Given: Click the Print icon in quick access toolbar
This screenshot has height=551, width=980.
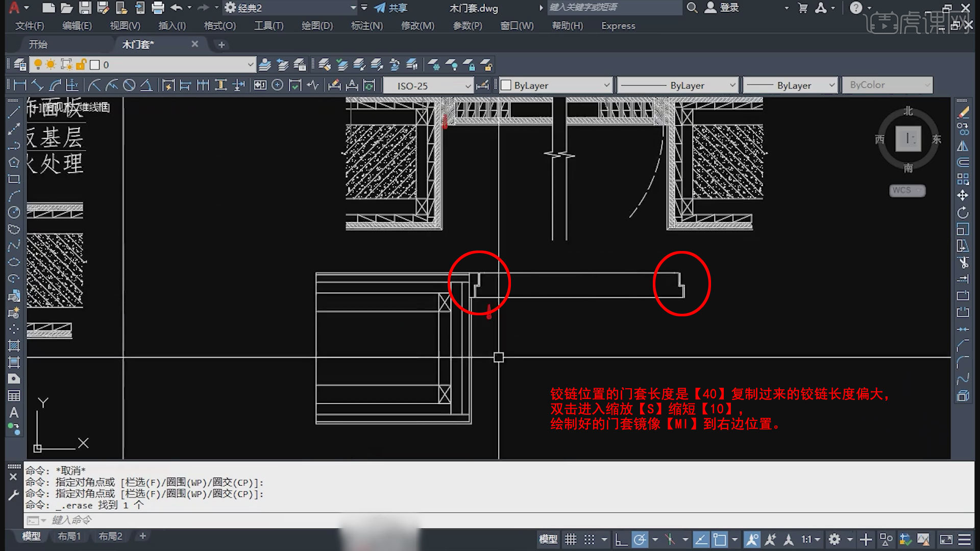Looking at the screenshot, I should point(158,8).
